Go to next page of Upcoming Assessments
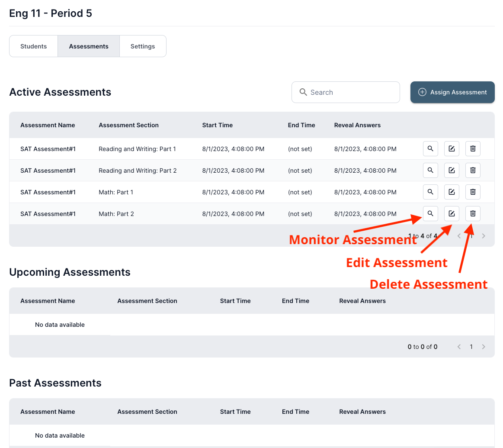This screenshot has width=503, height=448. [484, 347]
